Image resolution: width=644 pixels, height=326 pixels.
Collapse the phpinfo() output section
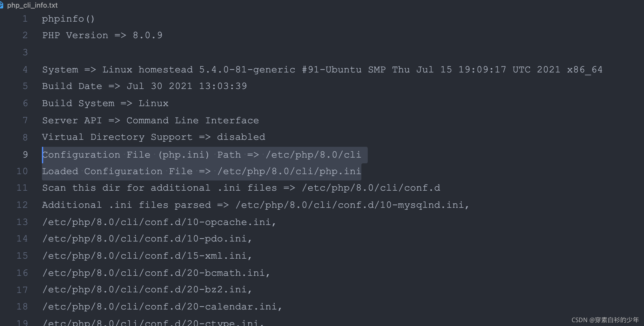pos(68,18)
